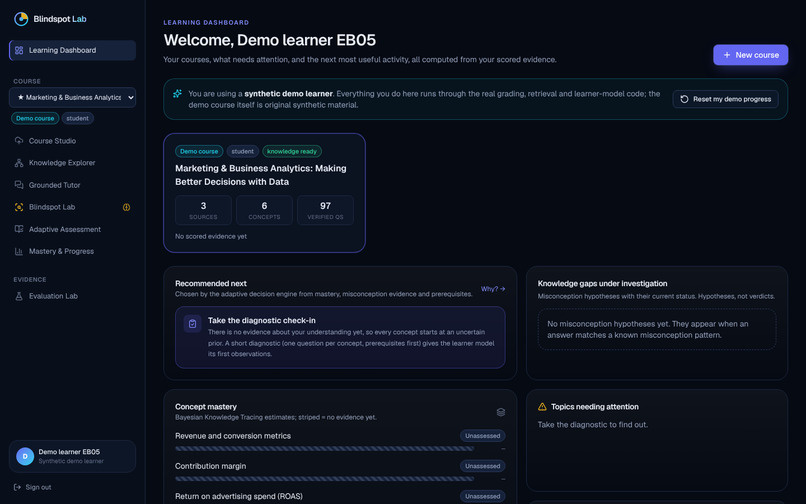The height and width of the screenshot is (504, 806).
Task: Click the Evaluation Lab flask icon
Action: 19,296
